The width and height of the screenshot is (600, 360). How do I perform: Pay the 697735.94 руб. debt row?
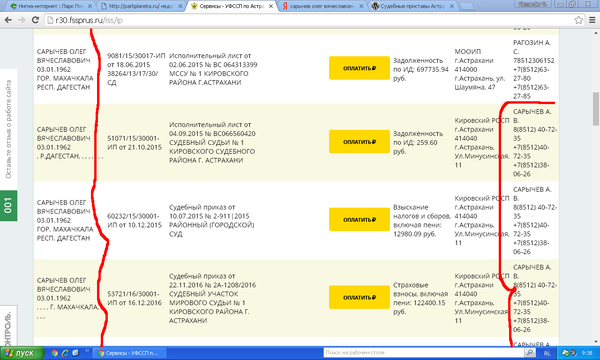pyautogui.click(x=359, y=68)
